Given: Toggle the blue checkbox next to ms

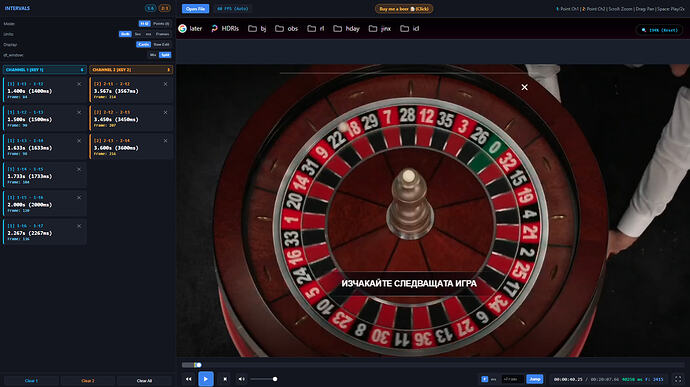Looking at the screenshot, I should pyautogui.click(x=484, y=379).
